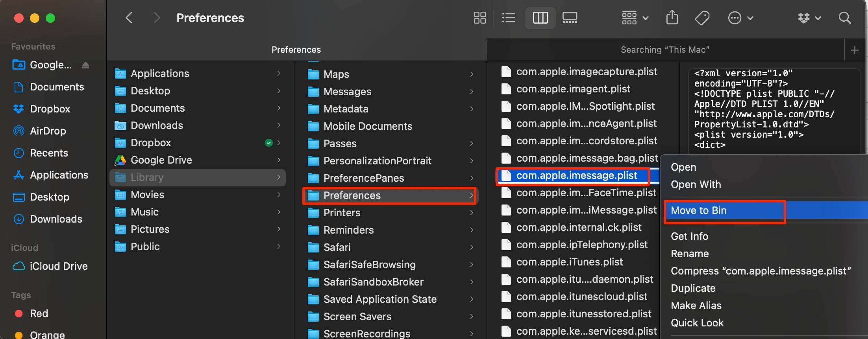Select the Red tag in sidebar

click(39, 313)
